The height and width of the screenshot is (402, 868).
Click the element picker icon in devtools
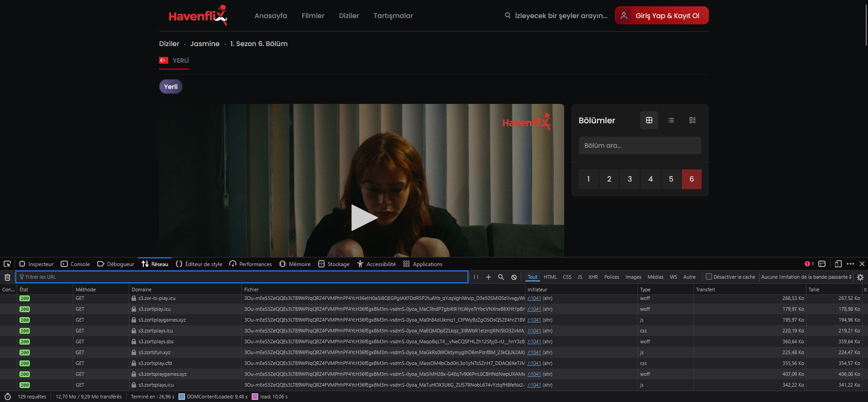coord(7,264)
